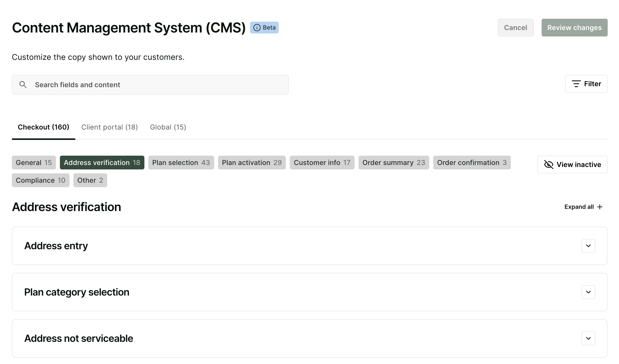Click the Review changes button
Viewport: 619px width, 364px height.
click(574, 28)
